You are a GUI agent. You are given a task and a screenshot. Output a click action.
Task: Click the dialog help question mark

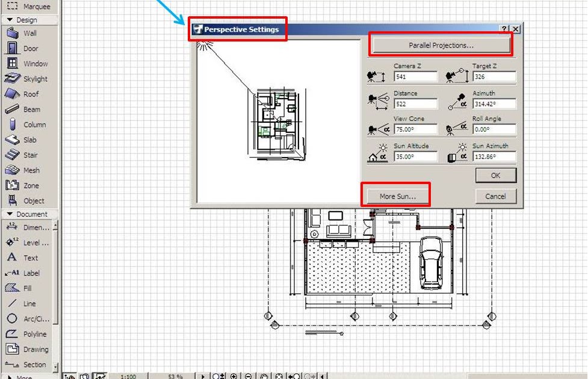(x=504, y=28)
